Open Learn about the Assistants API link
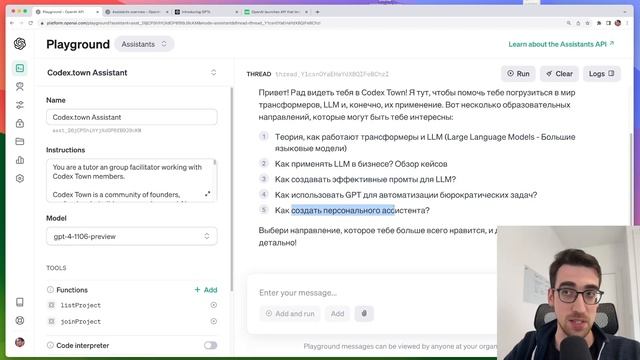Viewport: 640px width, 360px height. pyautogui.click(x=561, y=44)
